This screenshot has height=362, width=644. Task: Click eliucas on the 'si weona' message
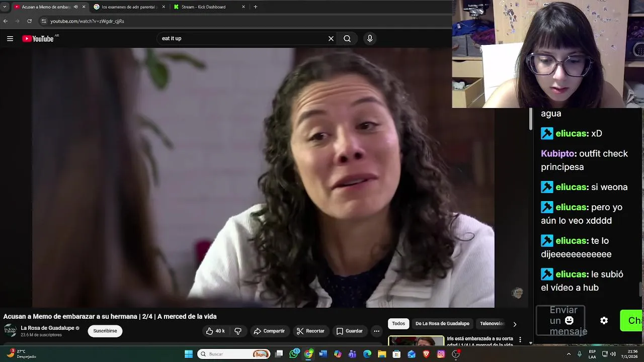point(572,187)
